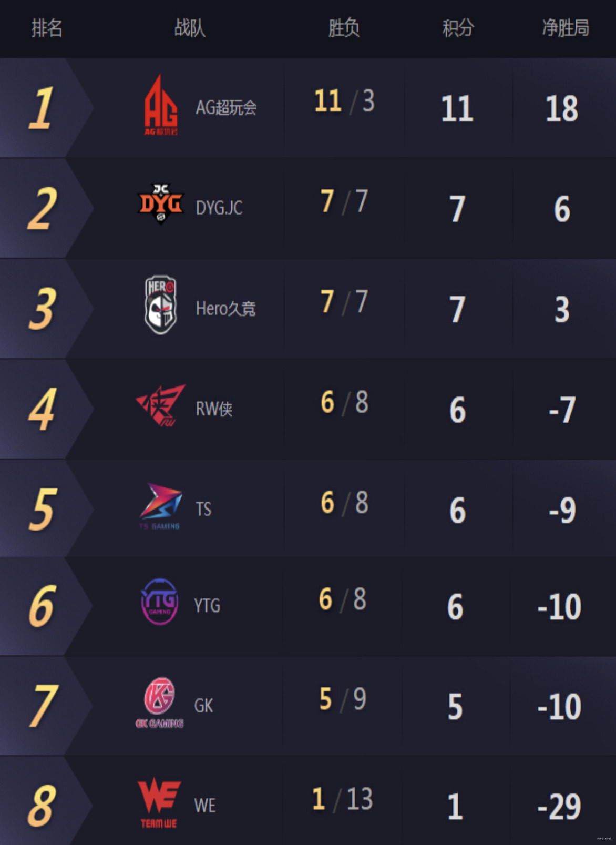The height and width of the screenshot is (845, 616).
Task: Click WE's 1/13 win-loss record
Action: (342, 799)
